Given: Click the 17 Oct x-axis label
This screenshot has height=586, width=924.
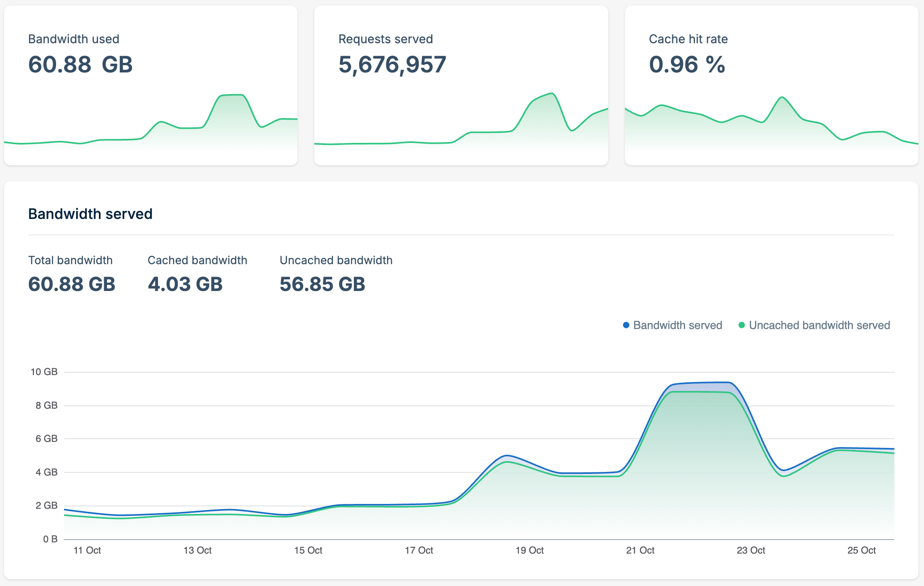Looking at the screenshot, I should click(419, 550).
